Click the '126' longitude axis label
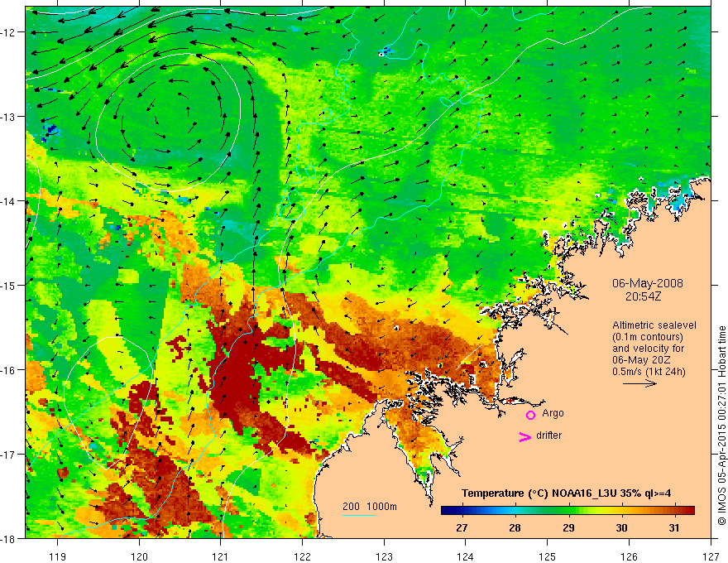 (629, 556)
